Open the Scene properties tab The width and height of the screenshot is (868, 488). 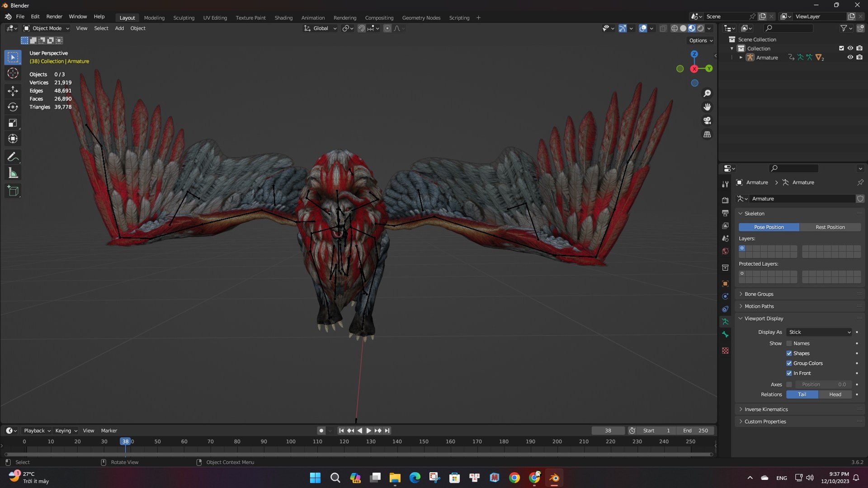725,238
